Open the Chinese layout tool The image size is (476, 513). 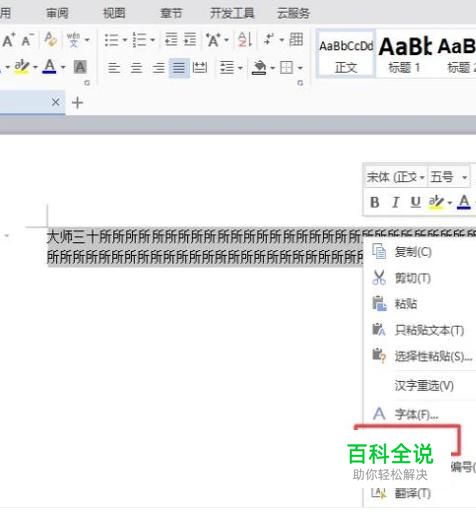(213, 40)
